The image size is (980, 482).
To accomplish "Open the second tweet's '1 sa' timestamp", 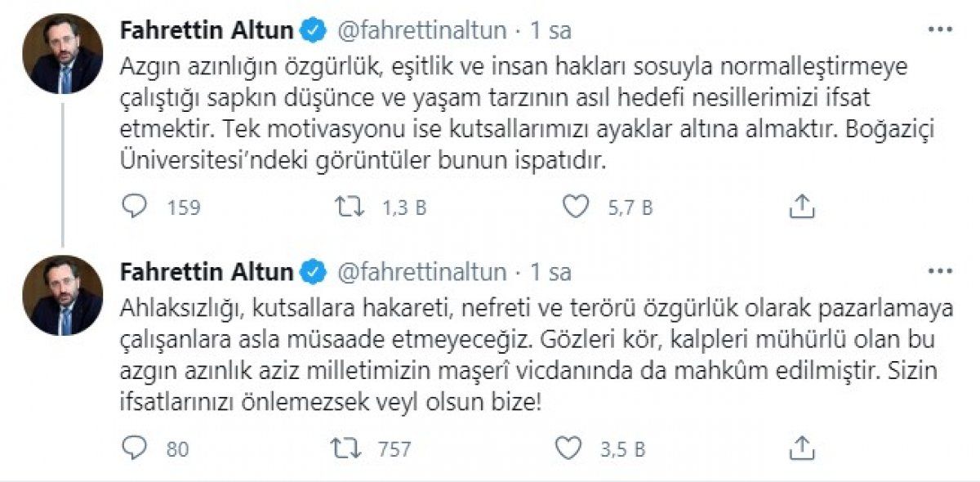I will click(x=550, y=270).
